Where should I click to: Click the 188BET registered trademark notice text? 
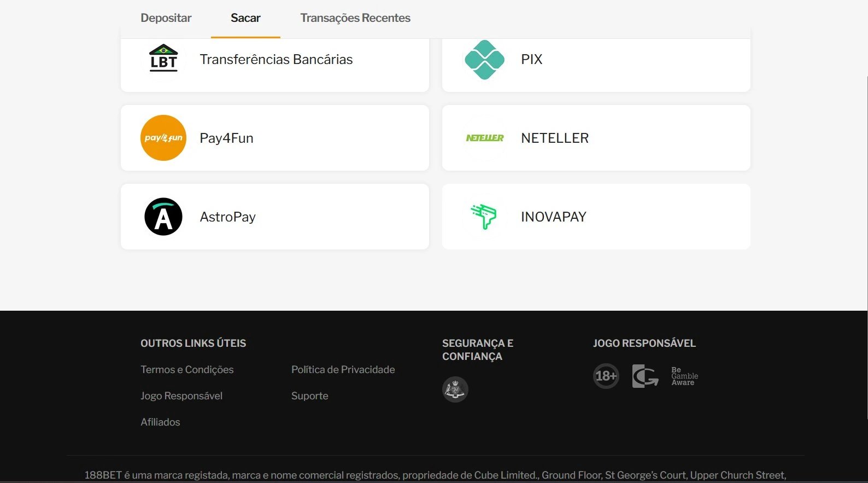coord(436,475)
